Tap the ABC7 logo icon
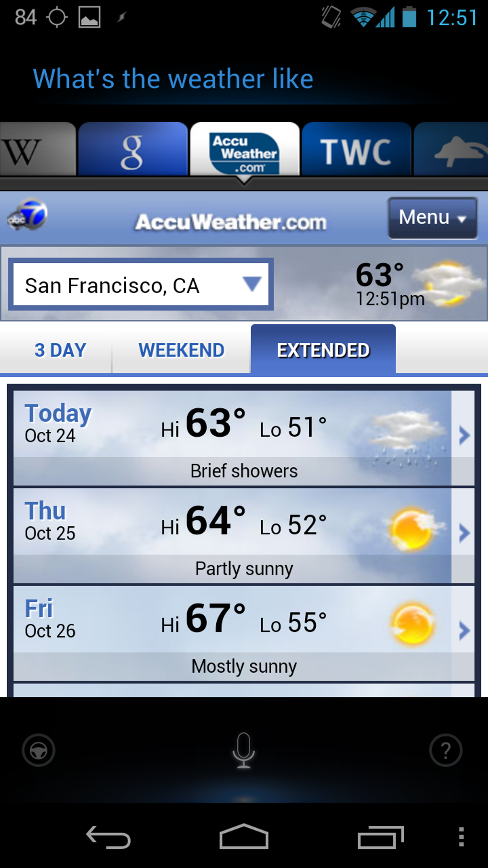Image resolution: width=488 pixels, height=868 pixels. pos(28,216)
